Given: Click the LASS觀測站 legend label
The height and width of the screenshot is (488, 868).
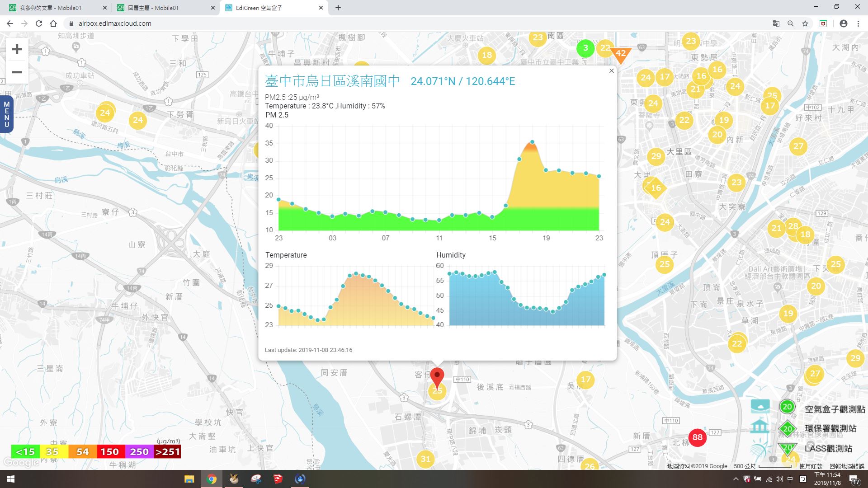Looking at the screenshot, I should coord(828,448).
